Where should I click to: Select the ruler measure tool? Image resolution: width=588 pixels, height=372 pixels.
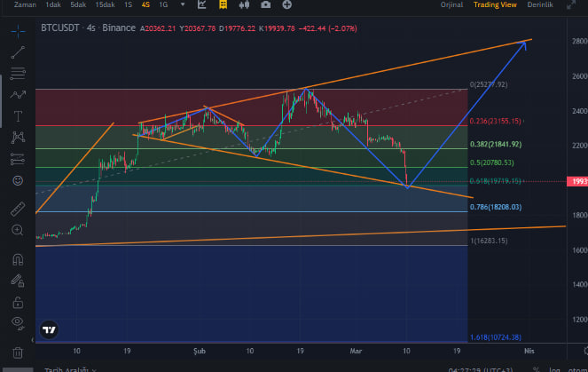[x=18, y=209]
